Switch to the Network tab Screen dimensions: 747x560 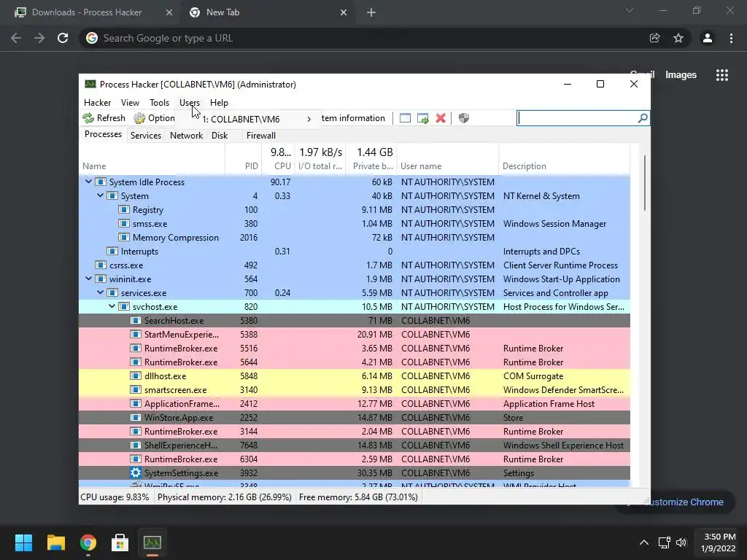186,135
